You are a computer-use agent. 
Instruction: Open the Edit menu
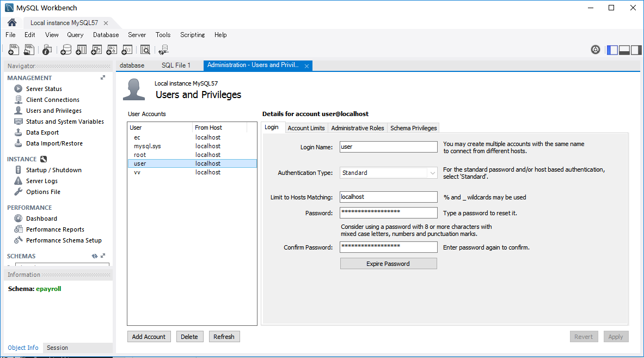click(29, 35)
